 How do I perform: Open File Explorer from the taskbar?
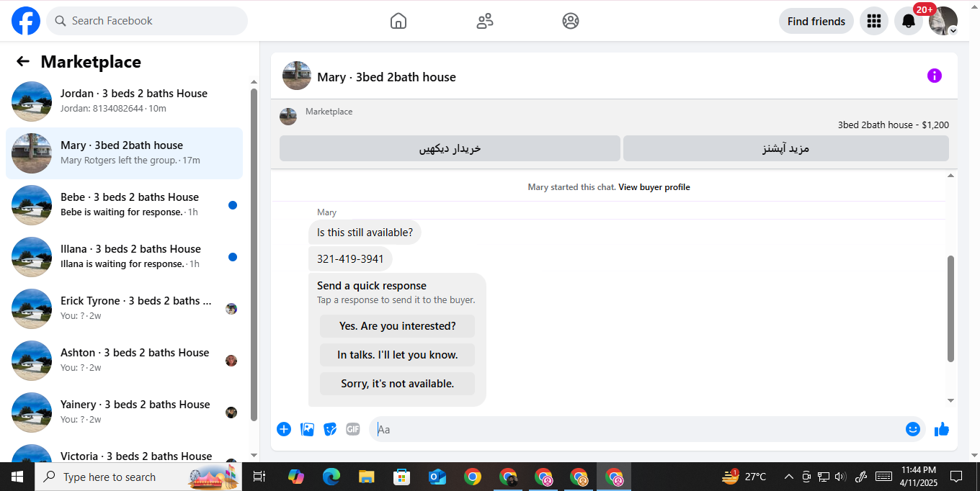click(x=367, y=477)
